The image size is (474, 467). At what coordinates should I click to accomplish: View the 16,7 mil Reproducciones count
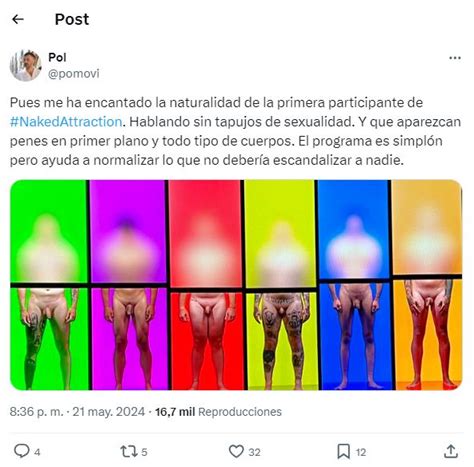[x=218, y=412]
